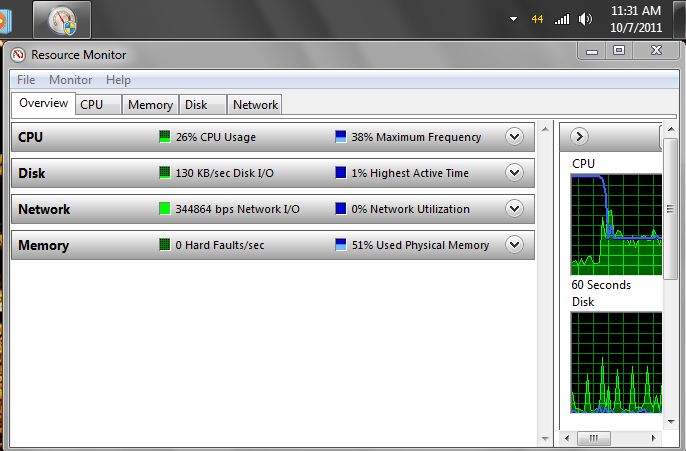
Task: Click the Disk activity graph
Action: 616,363
